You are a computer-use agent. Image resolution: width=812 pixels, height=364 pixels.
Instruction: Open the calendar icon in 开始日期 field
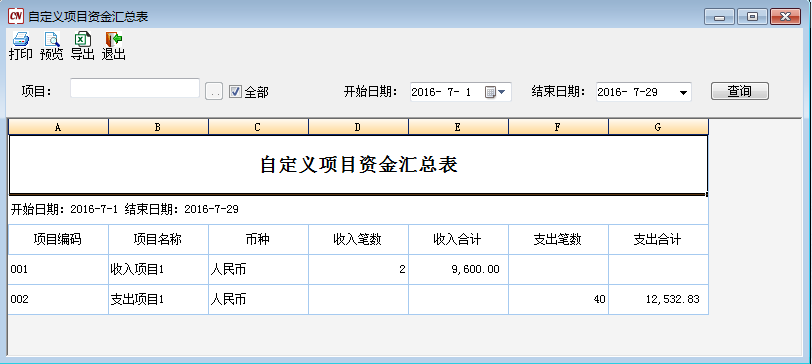click(x=490, y=92)
